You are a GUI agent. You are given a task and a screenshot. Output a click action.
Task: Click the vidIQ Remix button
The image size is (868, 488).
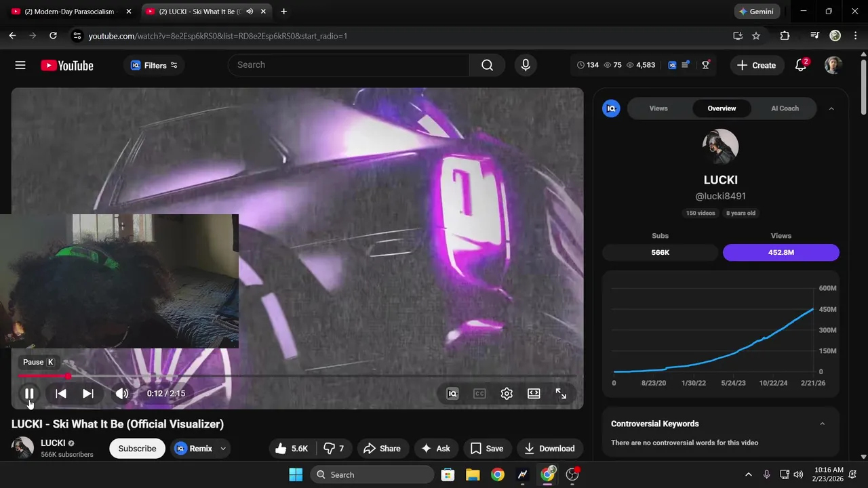coord(193,449)
